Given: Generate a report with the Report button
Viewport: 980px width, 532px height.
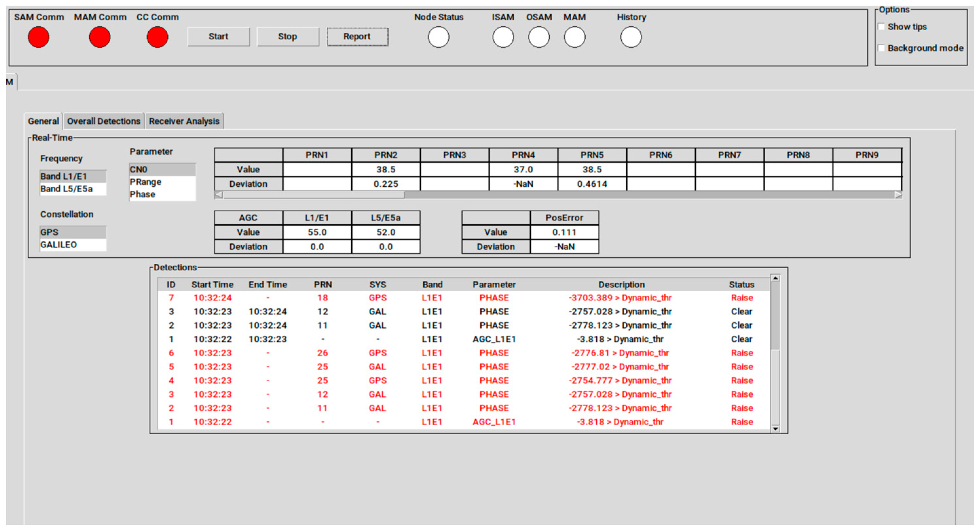Looking at the screenshot, I should (x=357, y=37).
